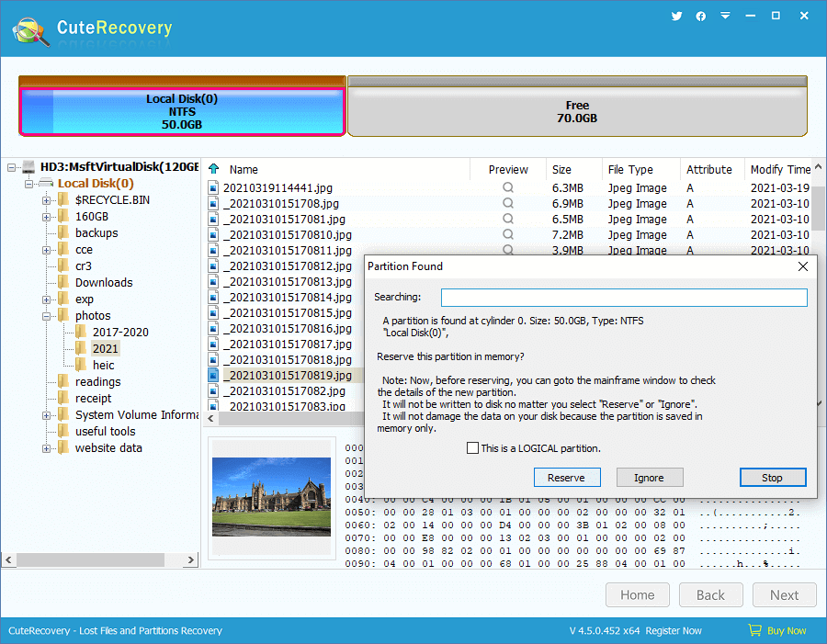Select file _2021031015170811.jpg
Viewport: 827px width, 644px height.
287,250
